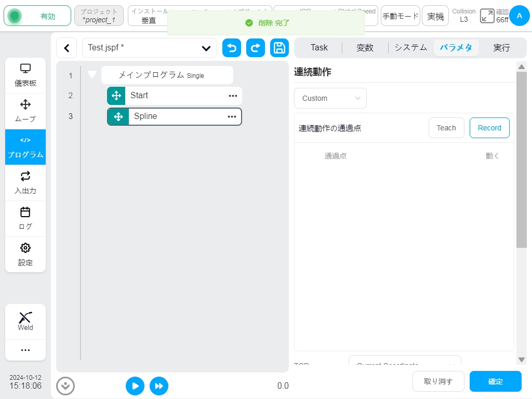Open the 設定 settings panel

pos(25,255)
